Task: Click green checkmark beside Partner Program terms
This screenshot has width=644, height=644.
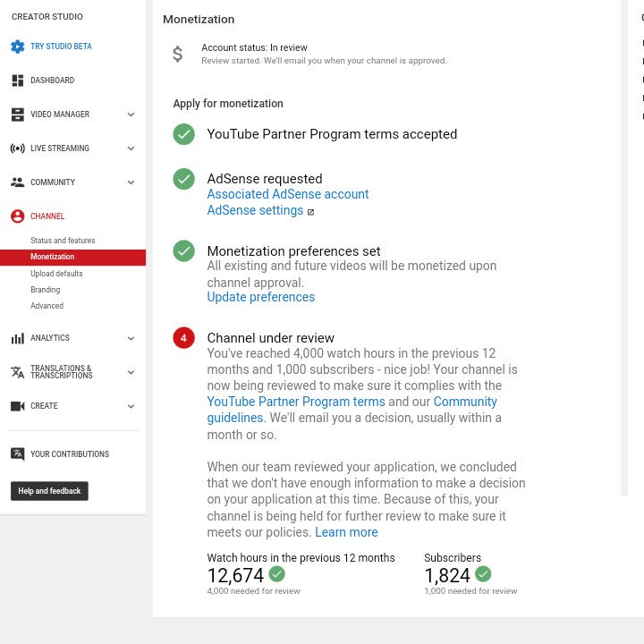Action: pos(183,134)
